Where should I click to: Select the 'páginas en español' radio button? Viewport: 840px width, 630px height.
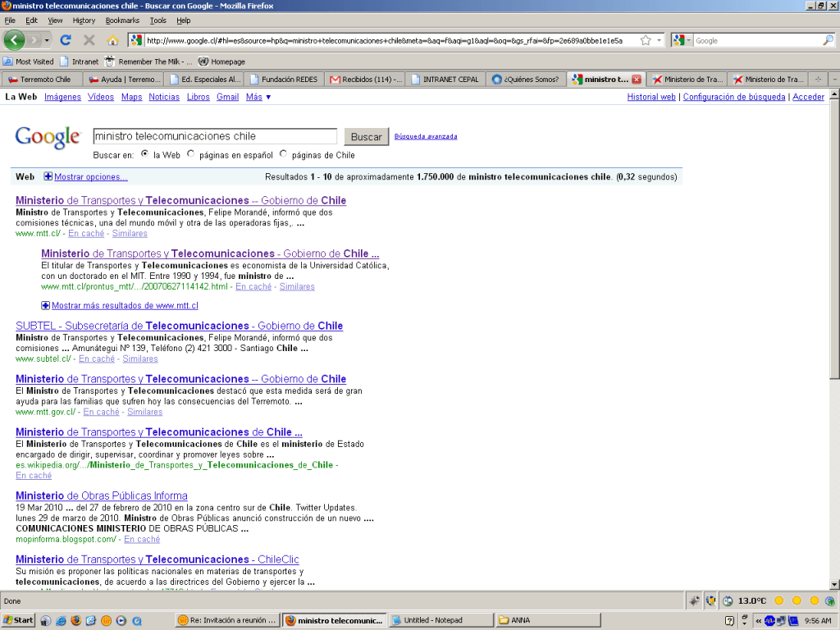191,153
